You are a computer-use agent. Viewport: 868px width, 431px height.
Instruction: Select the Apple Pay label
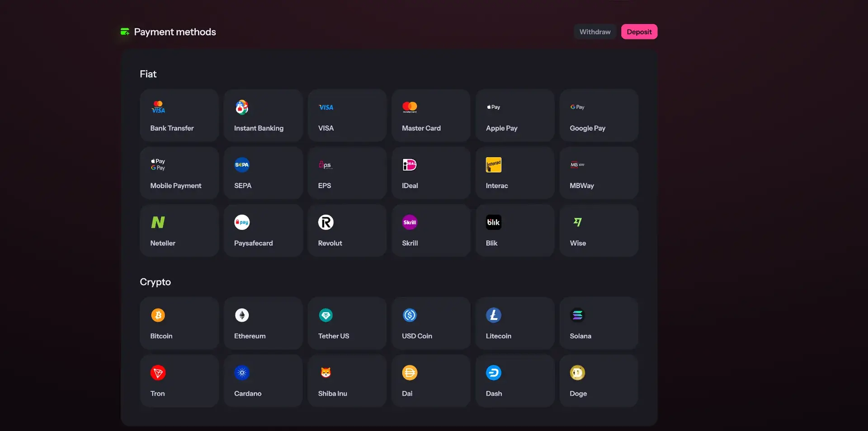pos(501,128)
